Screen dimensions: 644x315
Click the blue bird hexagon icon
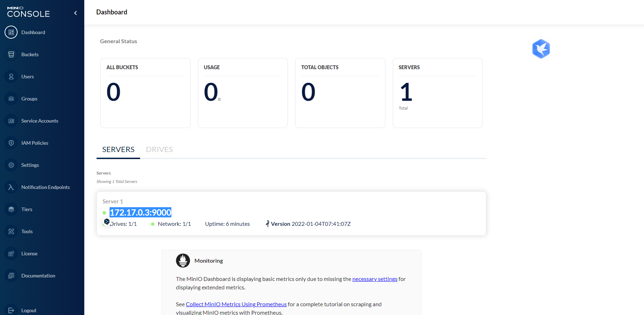point(541,49)
